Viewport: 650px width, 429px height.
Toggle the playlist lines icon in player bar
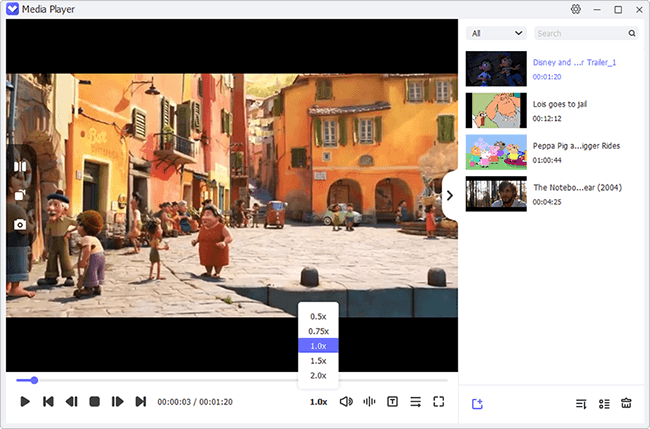pos(415,402)
